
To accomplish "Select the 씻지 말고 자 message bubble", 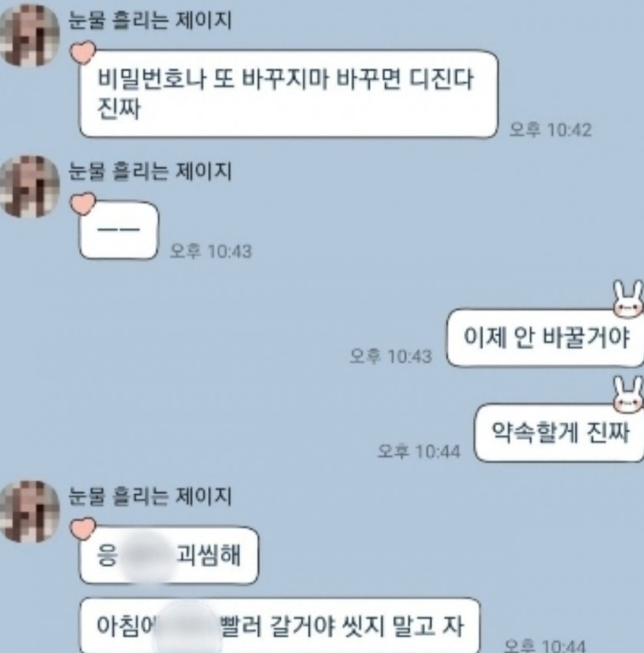I will pos(280,625).
